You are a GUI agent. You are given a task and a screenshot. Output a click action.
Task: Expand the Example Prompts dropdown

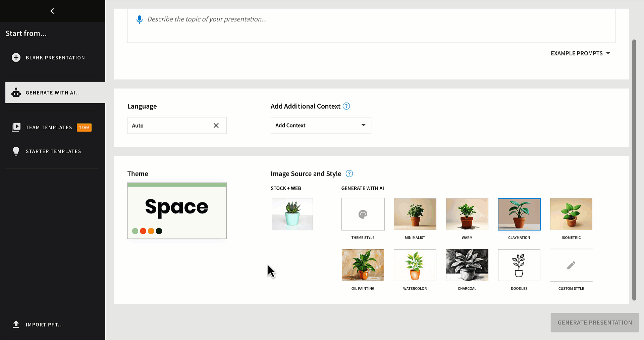(x=580, y=53)
